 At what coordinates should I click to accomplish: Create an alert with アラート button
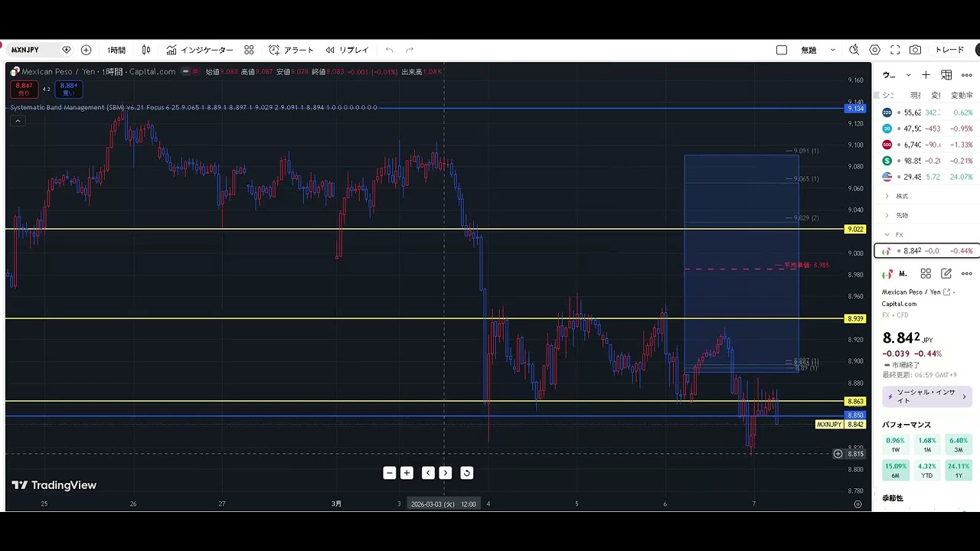(292, 50)
